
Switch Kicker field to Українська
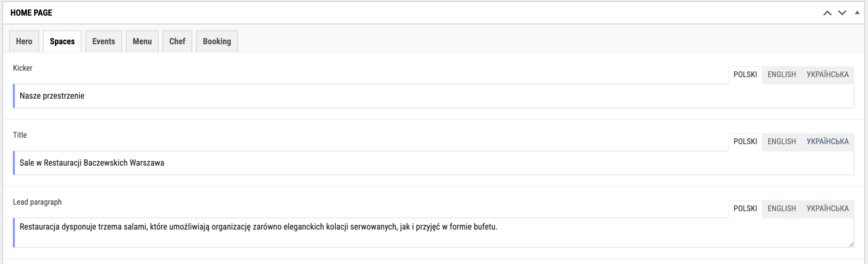pos(828,75)
